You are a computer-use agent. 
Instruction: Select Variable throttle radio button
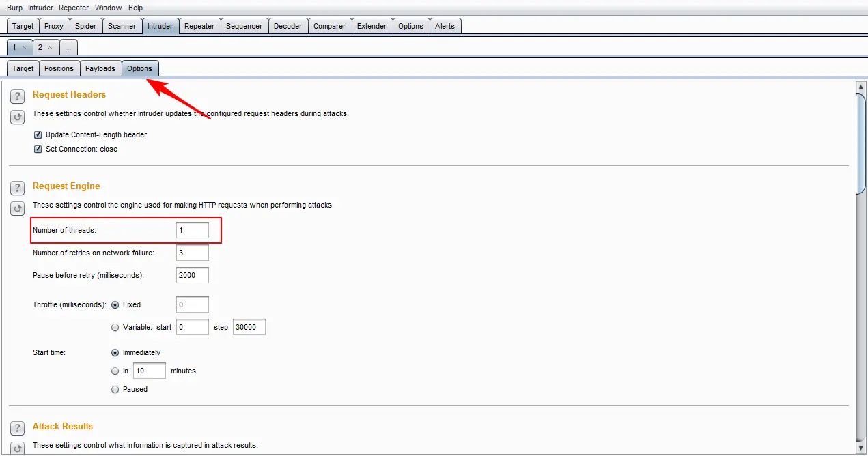coord(115,327)
